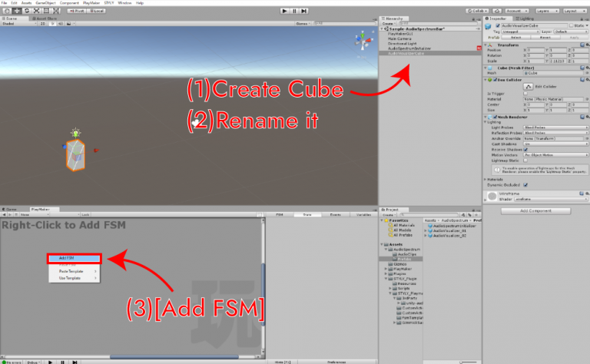Click the Pause button in top toolbar

point(295,12)
